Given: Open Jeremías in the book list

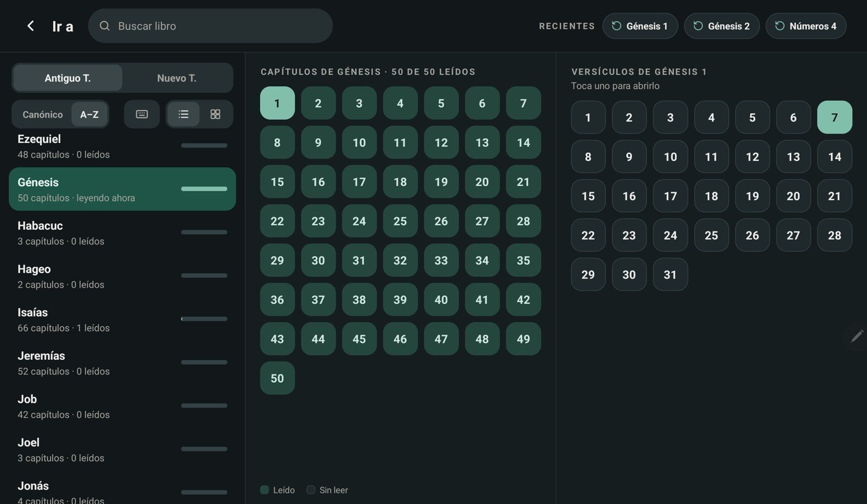Looking at the screenshot, I should pyautogui.click(x=122, y=363).
